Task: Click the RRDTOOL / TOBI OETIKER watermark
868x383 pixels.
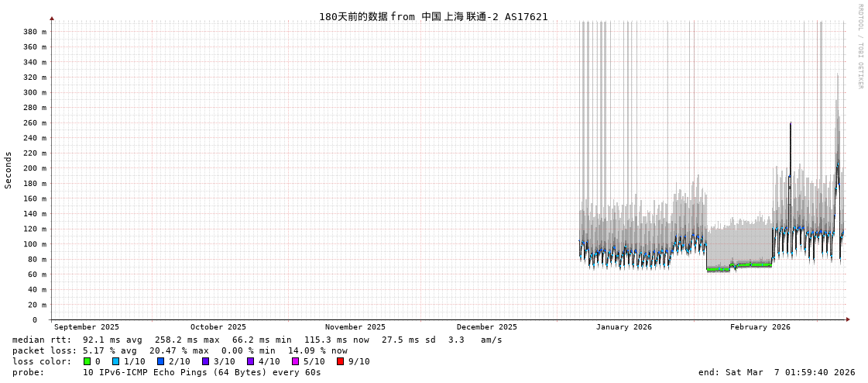Action: [859, 47]
